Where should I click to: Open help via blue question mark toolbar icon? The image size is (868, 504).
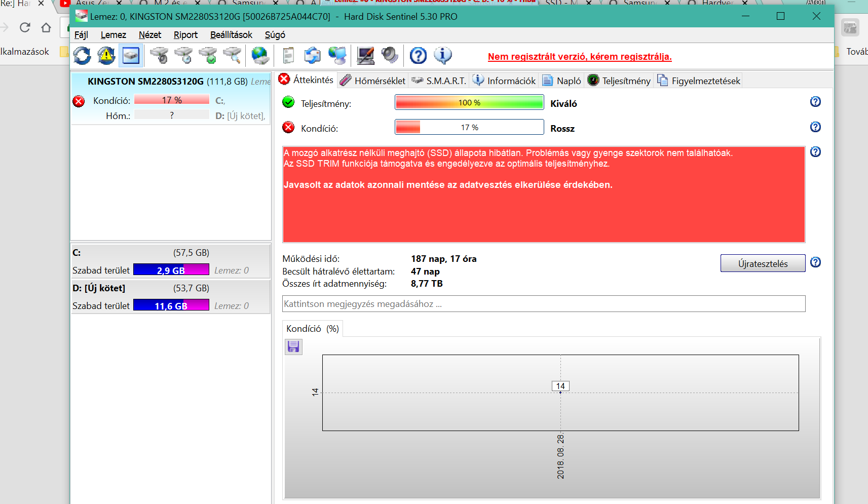[x=418, y=56]
